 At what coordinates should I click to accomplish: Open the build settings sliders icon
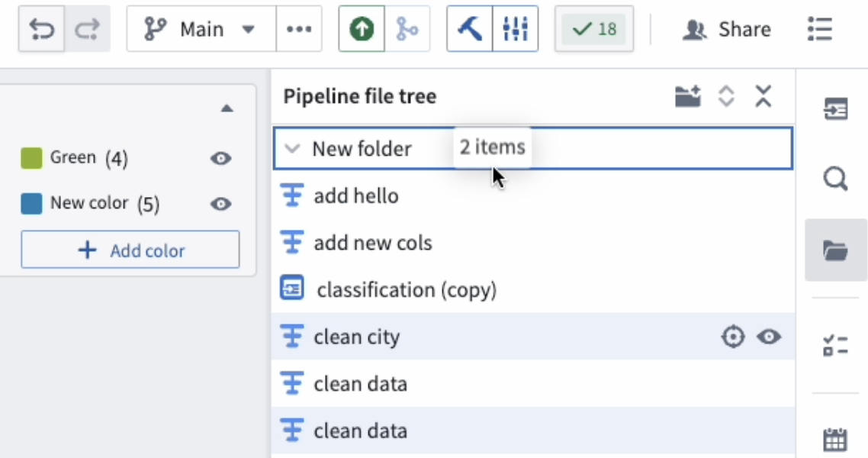click(x=516, y=29)
